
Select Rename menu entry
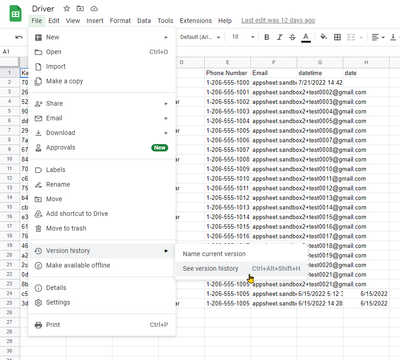(102, 185)
